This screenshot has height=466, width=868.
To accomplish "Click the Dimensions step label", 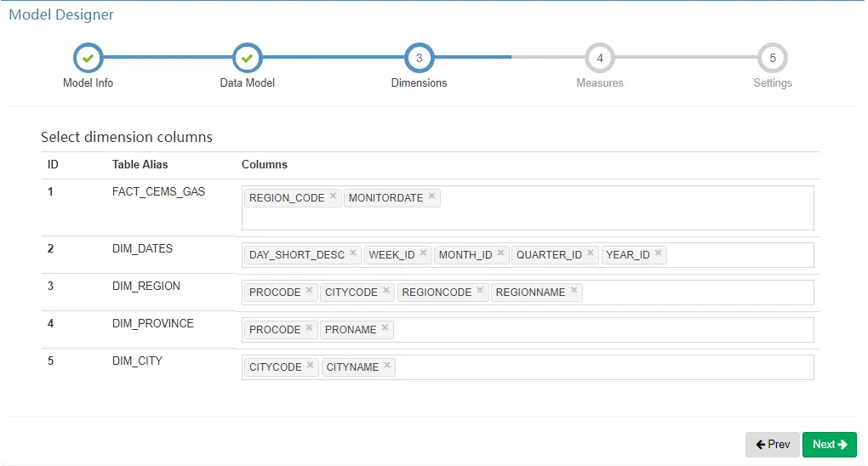I will pos(419,83).
